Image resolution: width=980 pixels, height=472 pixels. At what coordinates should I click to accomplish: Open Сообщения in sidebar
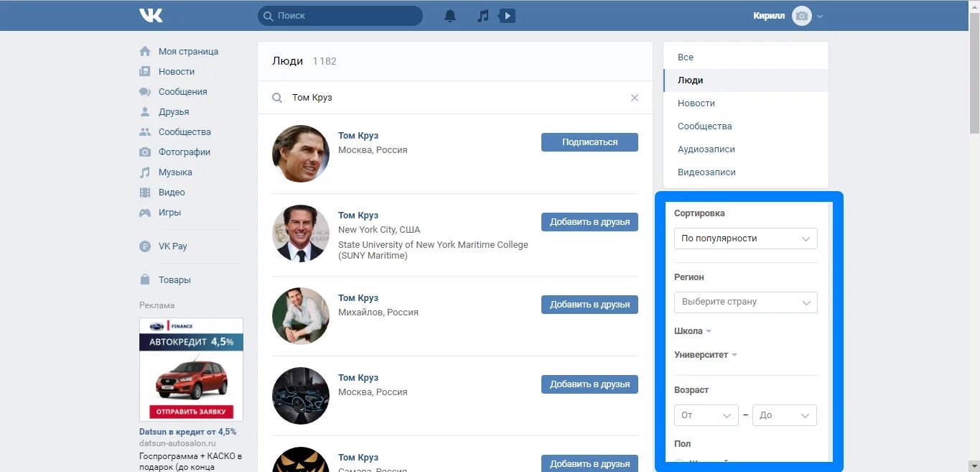tap(182, 92)
